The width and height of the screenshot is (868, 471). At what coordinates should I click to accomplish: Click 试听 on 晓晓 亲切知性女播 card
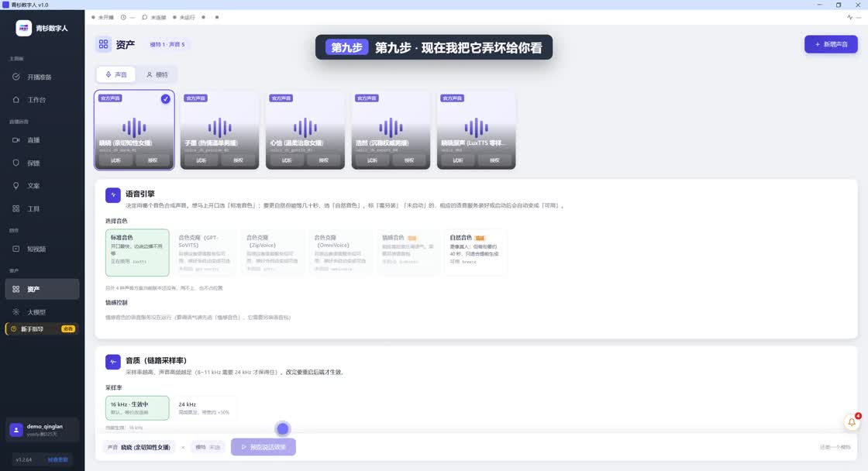point(115,160)
